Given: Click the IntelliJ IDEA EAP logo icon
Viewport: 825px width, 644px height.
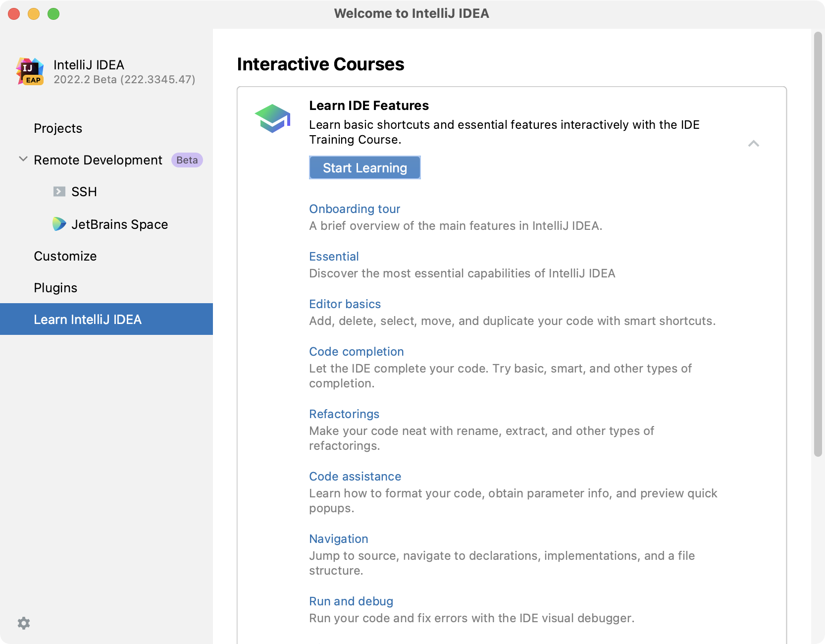Looking at the screenshot, I should [30, 71].
